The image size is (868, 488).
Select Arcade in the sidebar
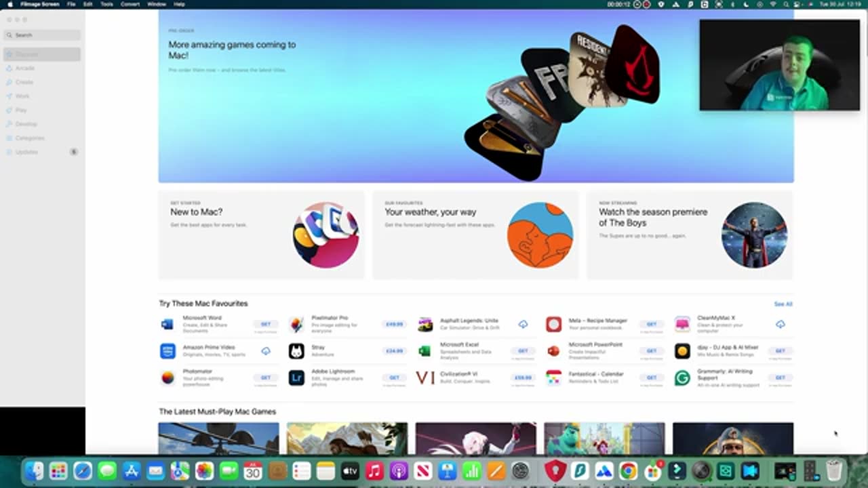(42, 68)
